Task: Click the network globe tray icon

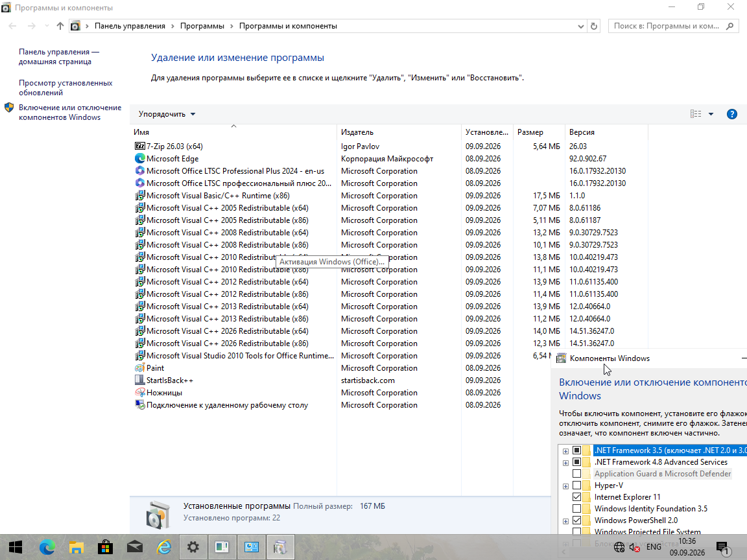Action: tap(619, 547)
